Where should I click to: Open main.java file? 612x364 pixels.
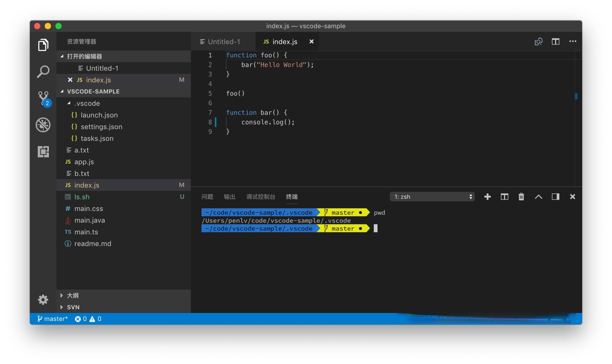[x=124, y=220]
